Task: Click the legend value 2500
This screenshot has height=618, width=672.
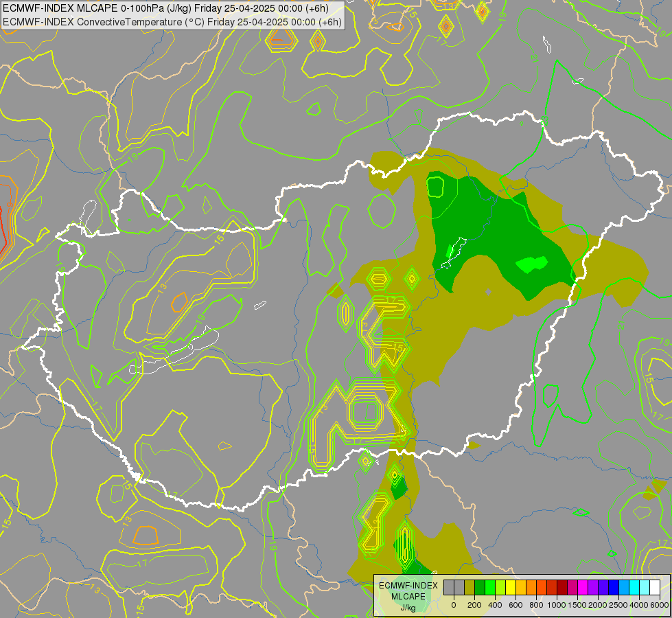Action: tap(618, 605)
